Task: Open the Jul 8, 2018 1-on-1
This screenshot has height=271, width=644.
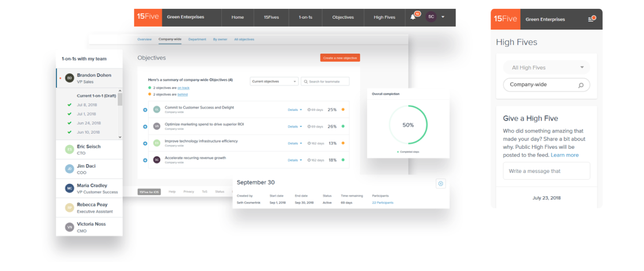Action: point(87,105)
